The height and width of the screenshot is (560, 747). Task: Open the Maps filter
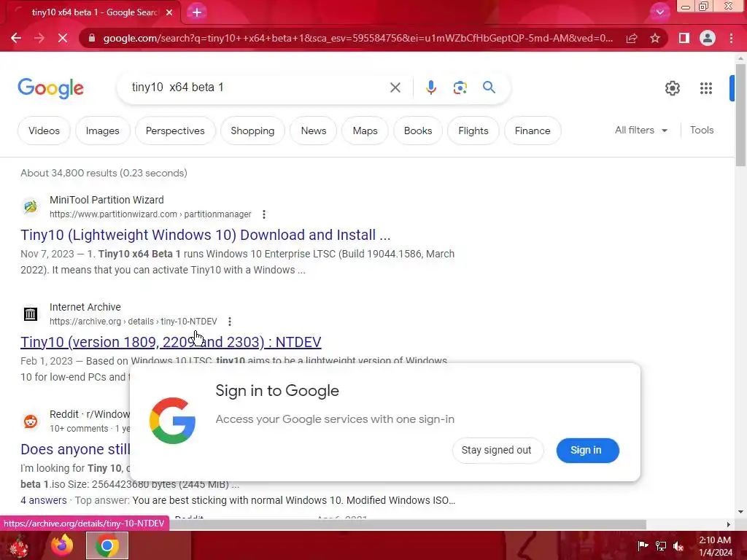point(365,131)
